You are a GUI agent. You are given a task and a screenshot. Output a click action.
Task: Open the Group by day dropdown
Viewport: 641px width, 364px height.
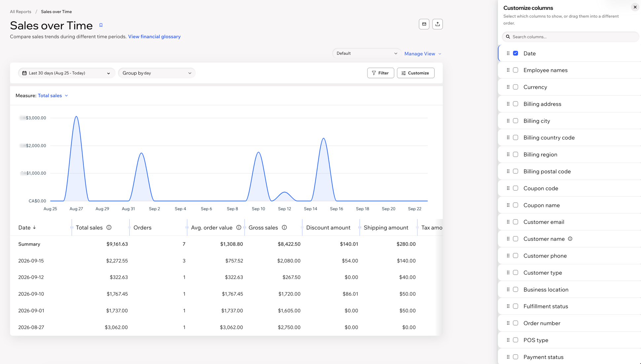pyautogui.click(x=157, y=73)
